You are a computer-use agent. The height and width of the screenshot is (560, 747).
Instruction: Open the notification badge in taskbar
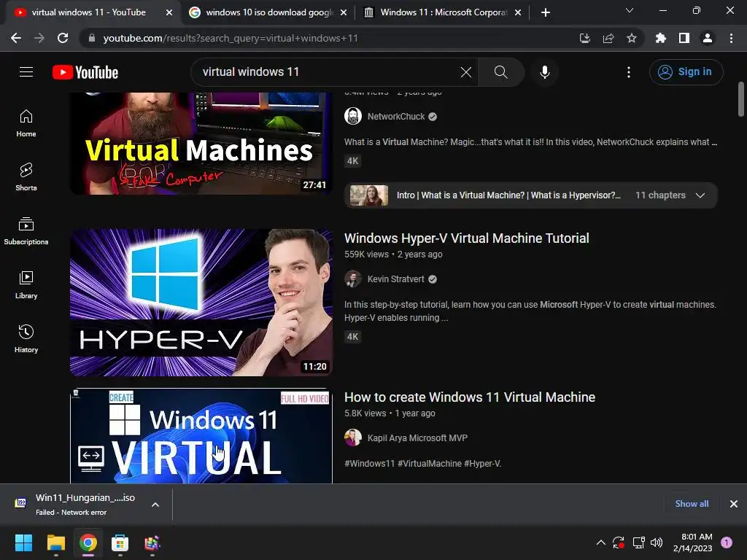coord(727,542)
